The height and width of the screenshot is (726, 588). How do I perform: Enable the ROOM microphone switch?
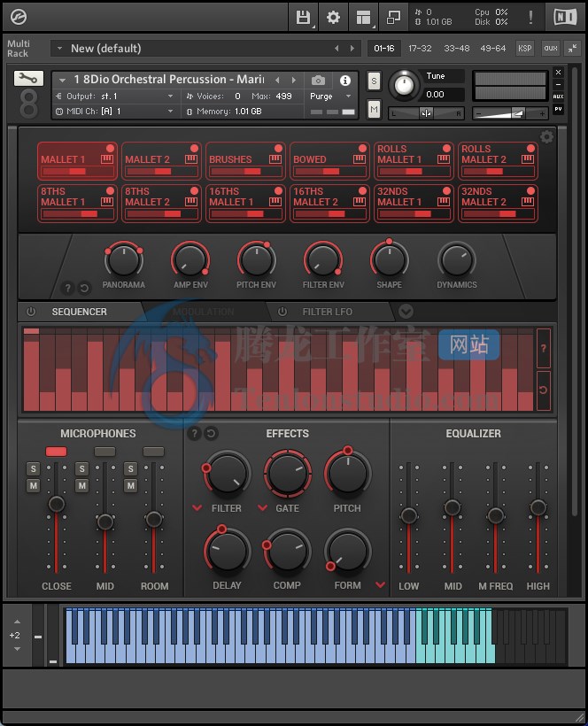pos(153,452)
